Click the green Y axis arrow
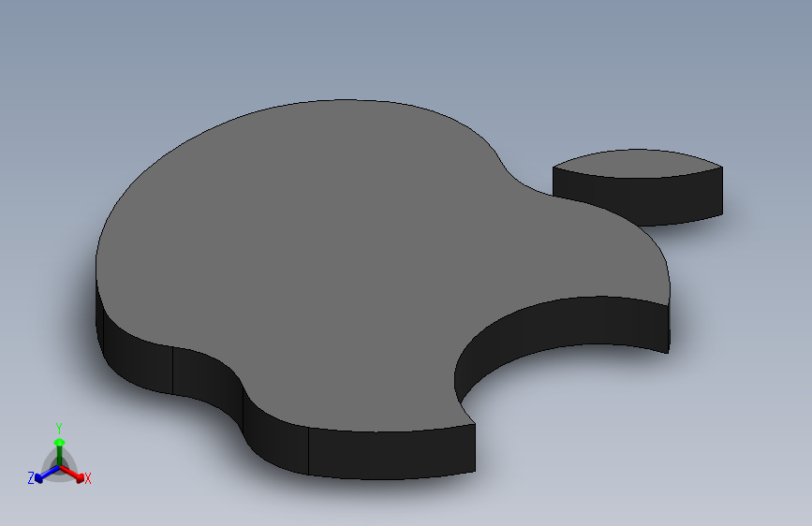812x526 pixels. (x=60, y=453)
